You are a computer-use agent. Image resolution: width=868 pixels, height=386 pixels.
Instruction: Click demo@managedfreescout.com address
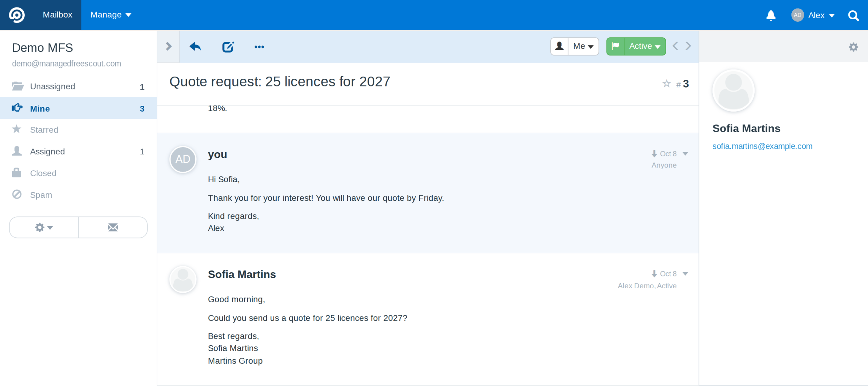click(x=66, y=63)
